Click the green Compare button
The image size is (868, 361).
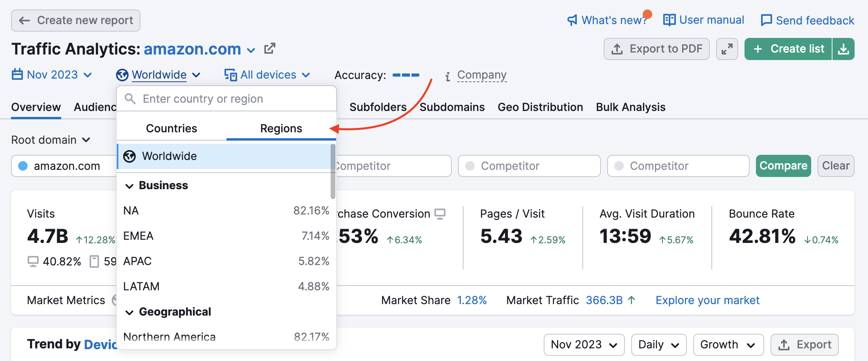point(783,166)
